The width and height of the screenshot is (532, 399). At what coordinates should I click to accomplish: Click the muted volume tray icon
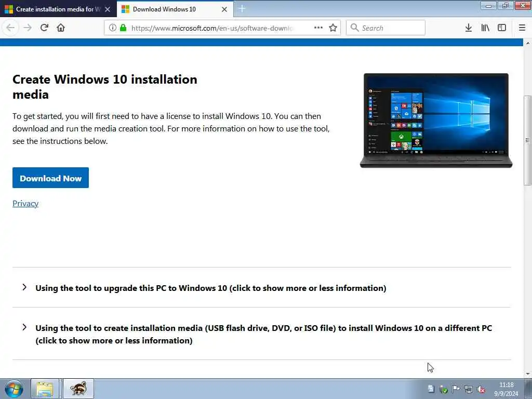481,390
